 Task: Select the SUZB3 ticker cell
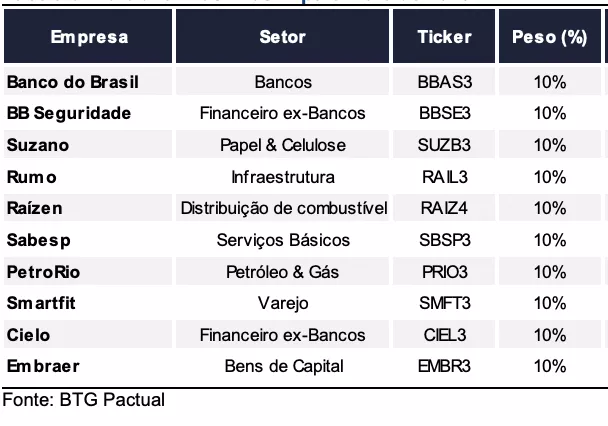[444, 145]
